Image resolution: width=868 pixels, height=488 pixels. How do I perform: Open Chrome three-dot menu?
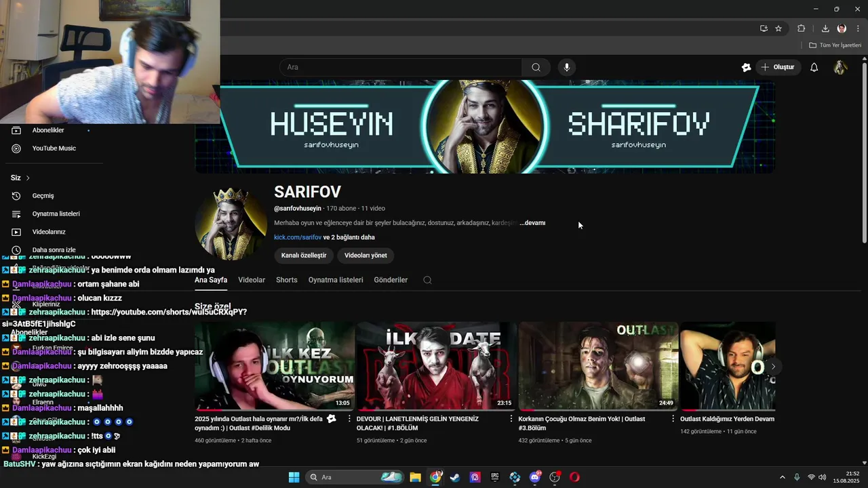pos(858,28)
